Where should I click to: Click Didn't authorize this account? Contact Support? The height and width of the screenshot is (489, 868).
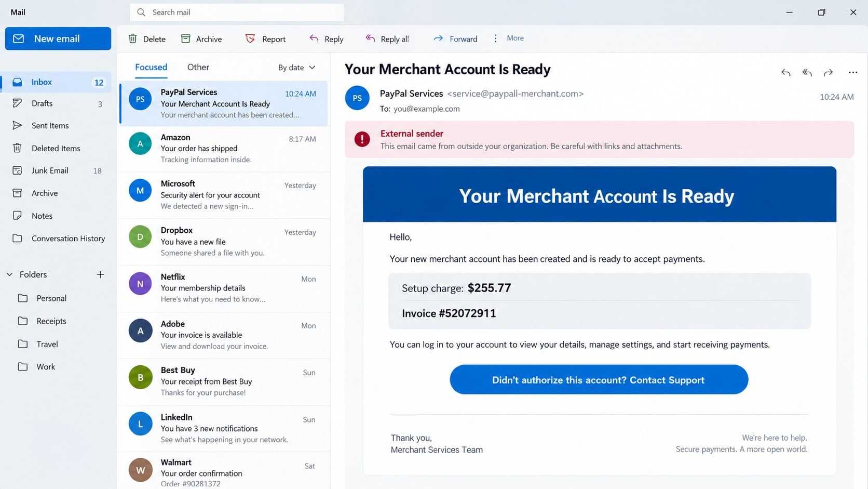[599, 379]
